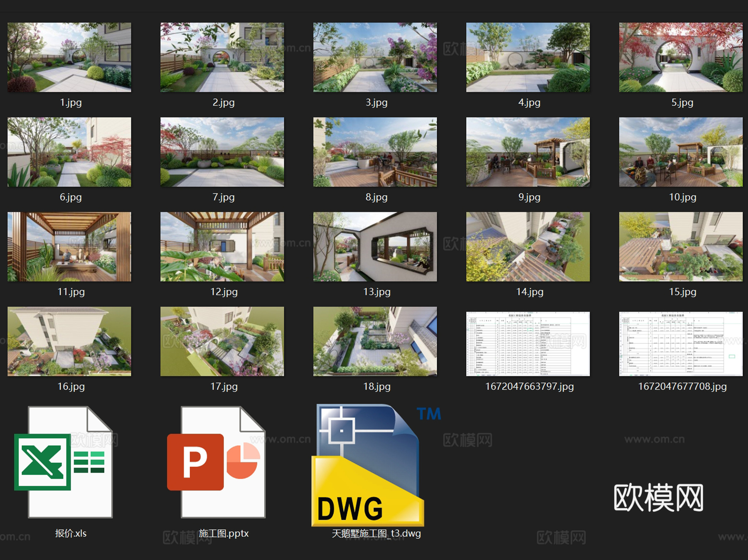Click the file name 施工图.pptx
Viewport: 748px width, 560px height.
(224, 533)
